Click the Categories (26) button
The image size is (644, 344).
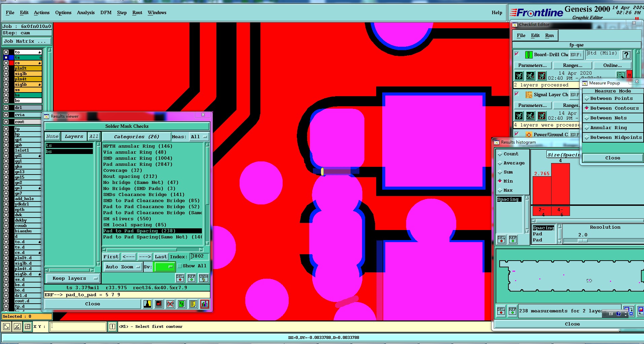point(136,137)
